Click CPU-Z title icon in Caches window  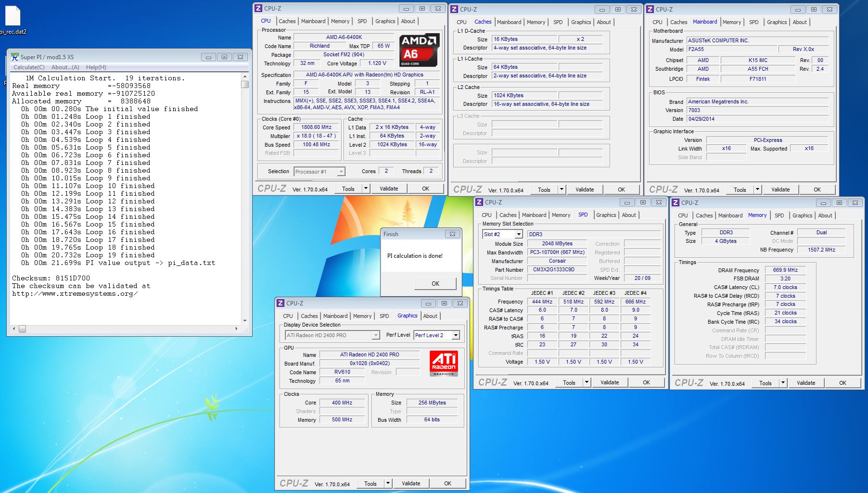(x=454, y=9)
